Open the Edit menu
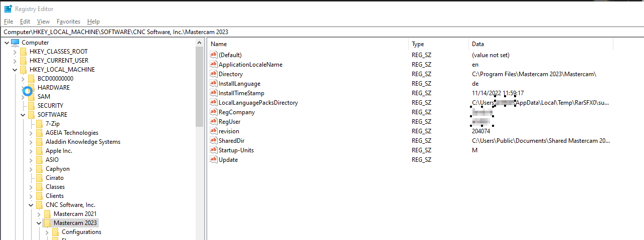Image resolution: width=644 pixels, height=240 pixels. [x=25, y=22]
